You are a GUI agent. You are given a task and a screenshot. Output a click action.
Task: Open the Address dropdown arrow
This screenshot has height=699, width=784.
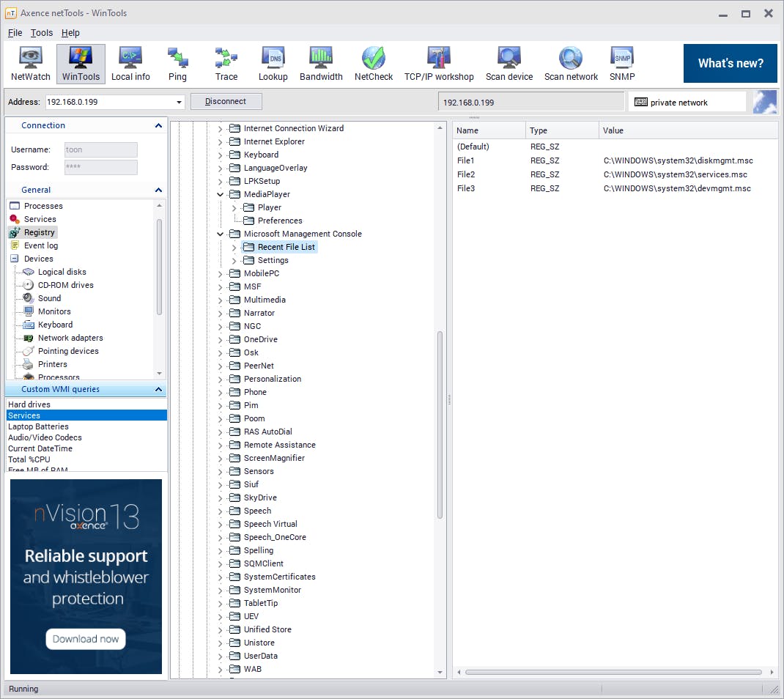coord(179,102)
